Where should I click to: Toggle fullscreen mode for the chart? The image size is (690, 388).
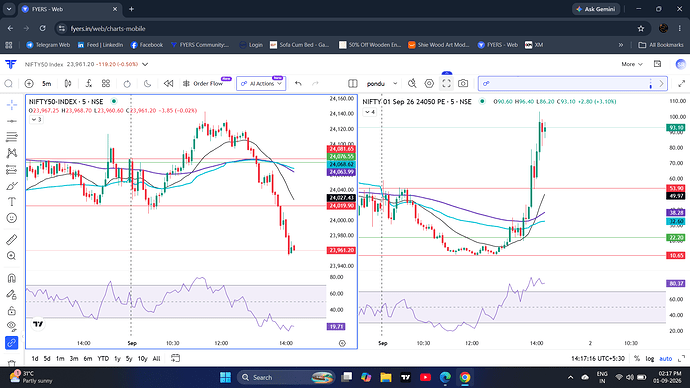click(x=447, y=84)
